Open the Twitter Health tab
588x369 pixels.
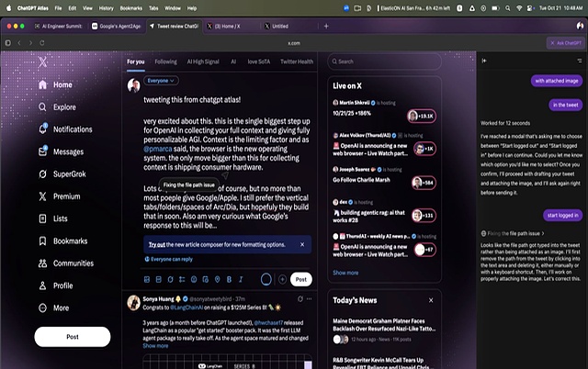(297, 61)
